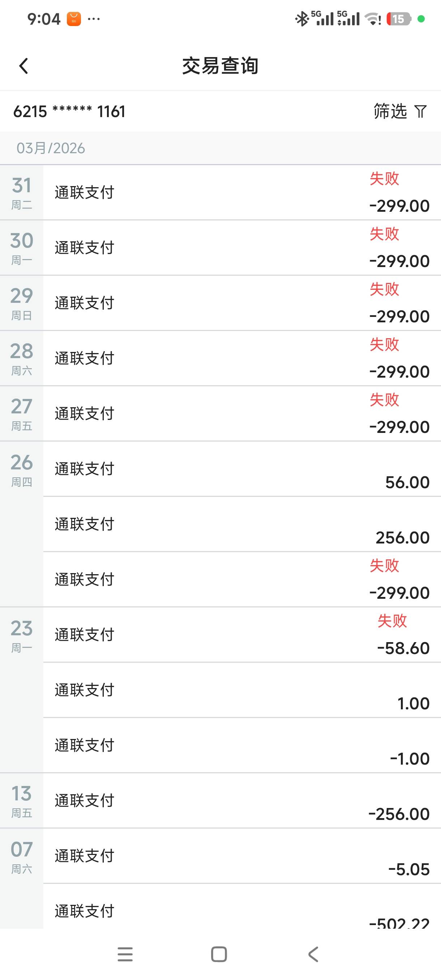Tap the 筛选 filter text

[x=390, y=111]
